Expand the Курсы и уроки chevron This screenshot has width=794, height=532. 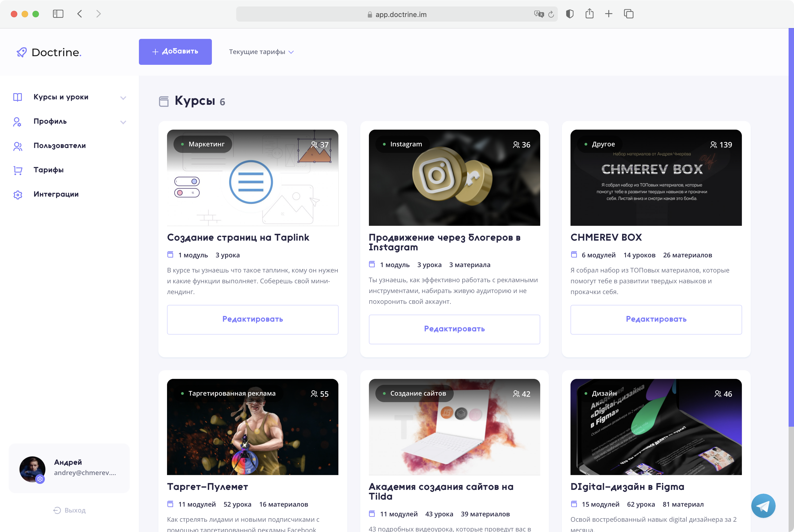(123, 98)
